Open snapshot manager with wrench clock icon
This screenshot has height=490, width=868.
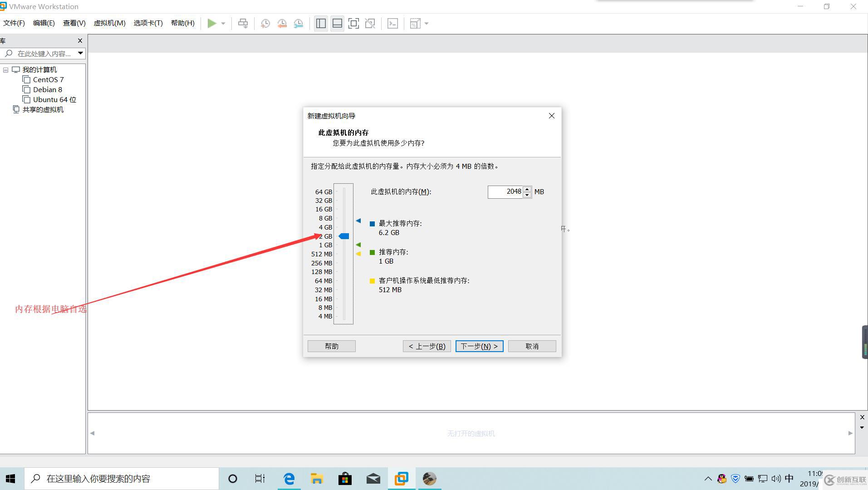[298, 24]
